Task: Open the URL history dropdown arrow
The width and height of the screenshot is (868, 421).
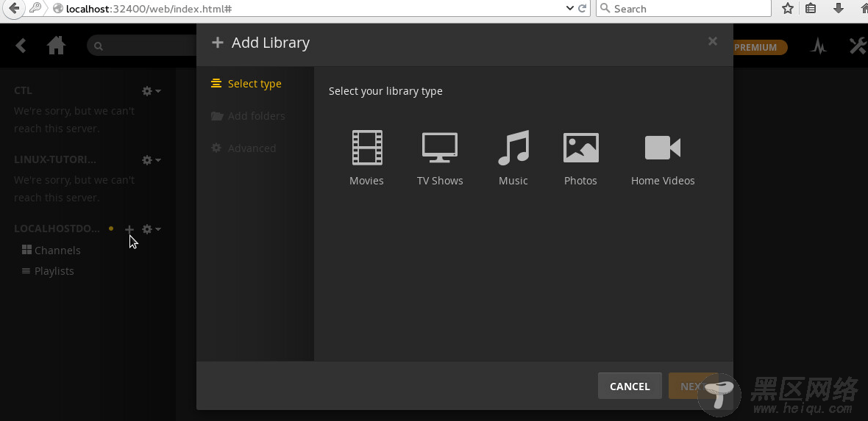Action: tap(570, 8)
